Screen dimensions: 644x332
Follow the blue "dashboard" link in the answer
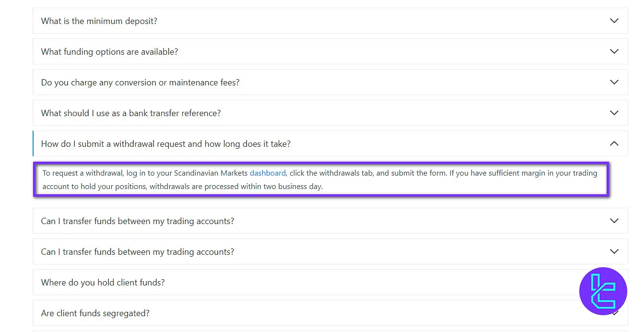coord(268,173)
